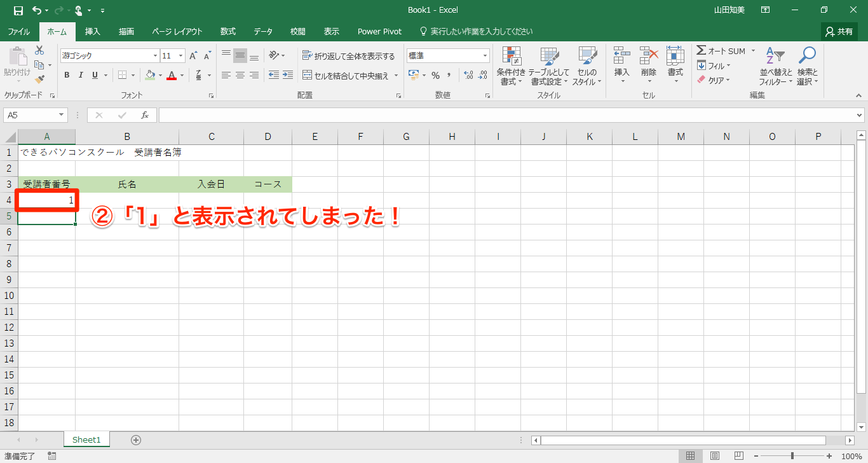Click the オート SUM button
868x463 pixels.
coord(721,51)
